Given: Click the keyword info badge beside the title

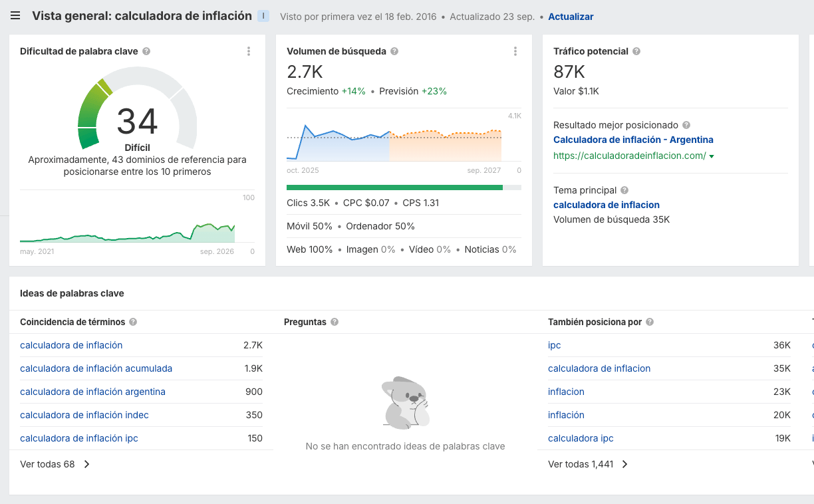Looking at the screenshot, I should tap(263, 16).
